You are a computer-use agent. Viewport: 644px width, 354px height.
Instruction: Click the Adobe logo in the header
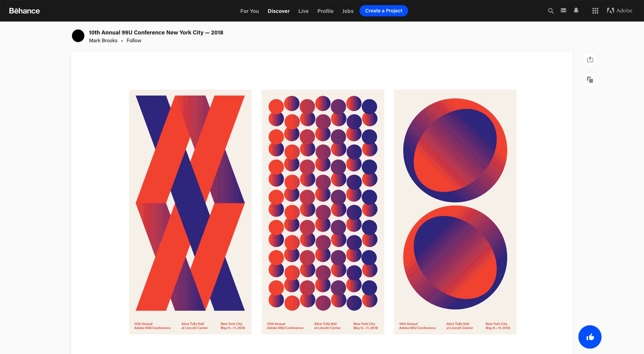[619, 11]
